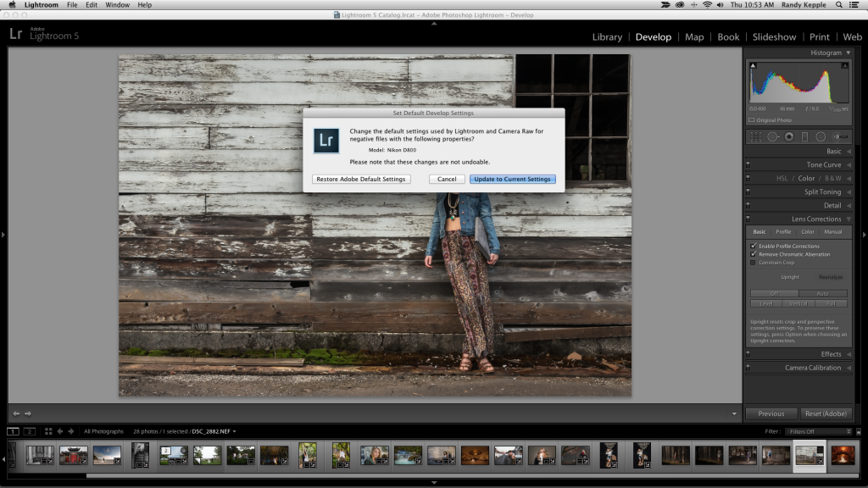Select the Spot Removal tool
Image resolution: width=868 pixels, height=488 pixels.
pos(773,136)
